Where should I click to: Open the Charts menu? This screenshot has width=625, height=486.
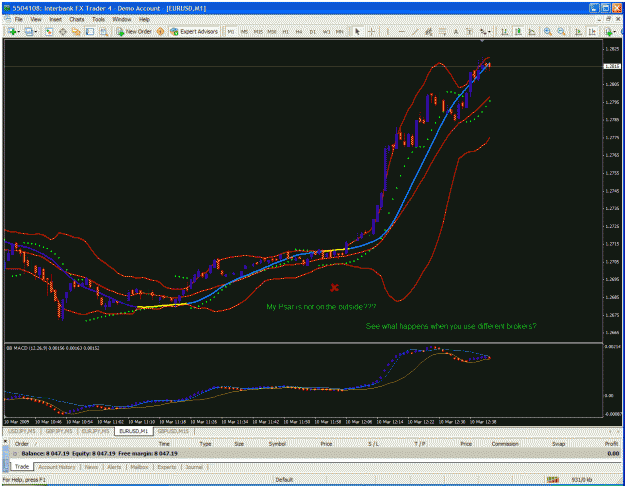coord(77,19)
